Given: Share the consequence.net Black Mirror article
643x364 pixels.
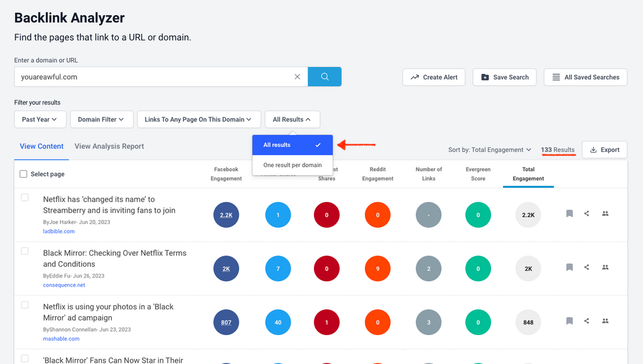Looking at the screenshot, I should 586,267.
